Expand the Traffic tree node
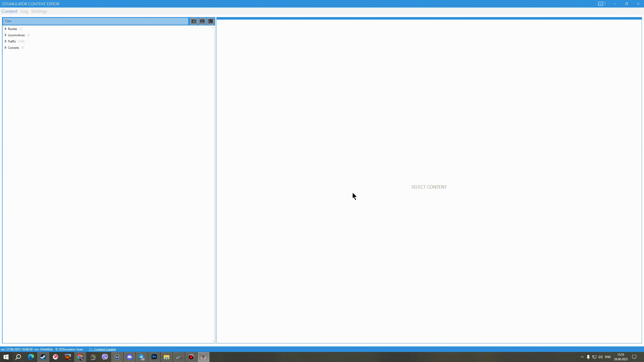 [x=6, y=41]
